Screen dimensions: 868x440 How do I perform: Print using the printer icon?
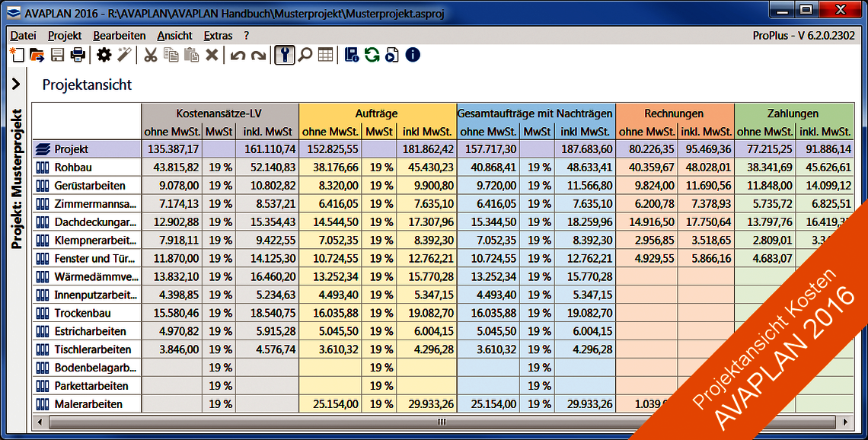pos(78,55)
